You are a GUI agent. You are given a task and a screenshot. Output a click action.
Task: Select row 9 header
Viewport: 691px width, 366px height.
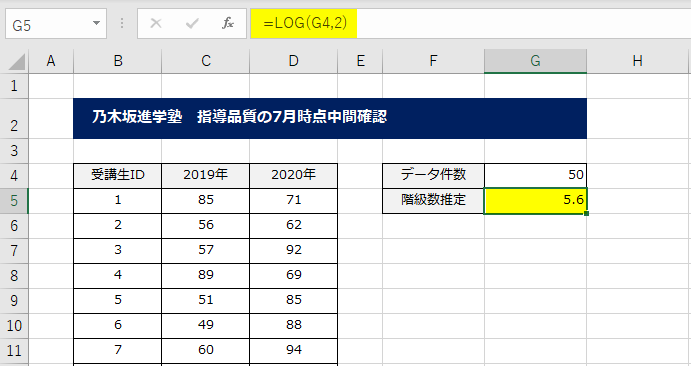[14, 301]
